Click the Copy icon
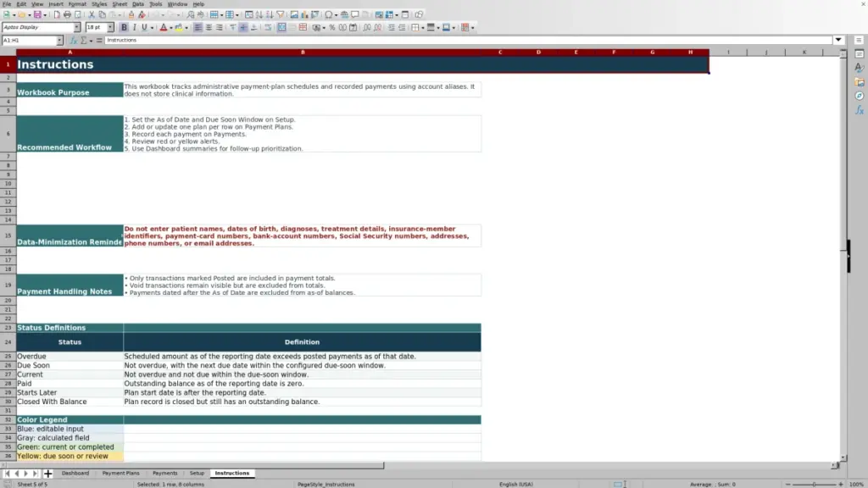The height and width of the screenshot is (488, 868). (x=102, y=14)
